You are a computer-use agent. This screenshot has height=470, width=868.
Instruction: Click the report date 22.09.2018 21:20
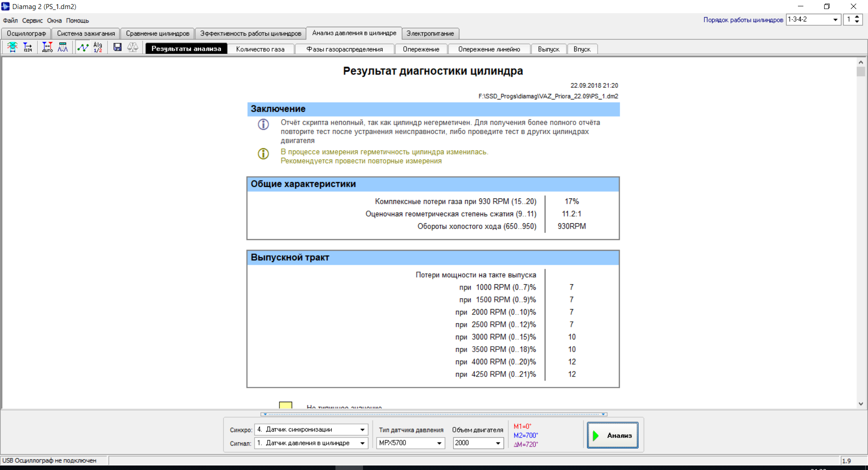click(594, 85)
